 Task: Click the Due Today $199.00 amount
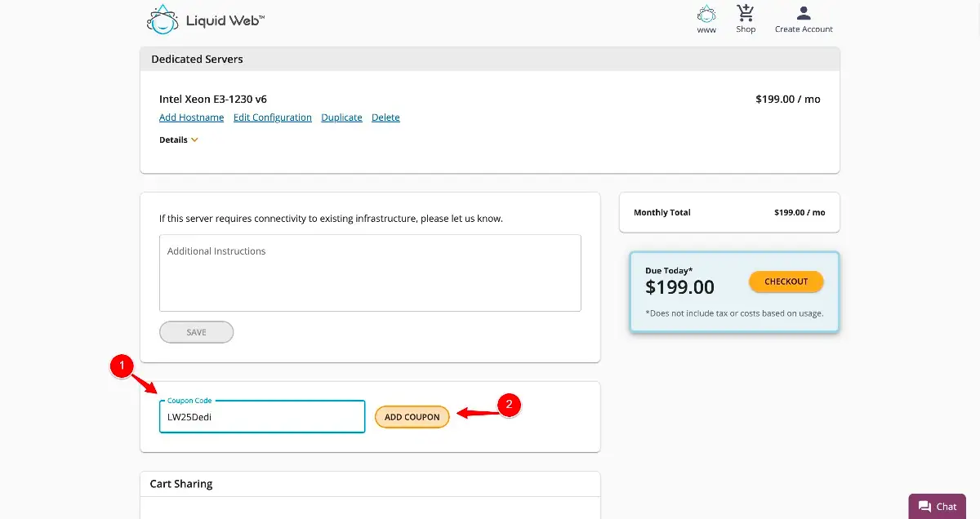[679, 287]
